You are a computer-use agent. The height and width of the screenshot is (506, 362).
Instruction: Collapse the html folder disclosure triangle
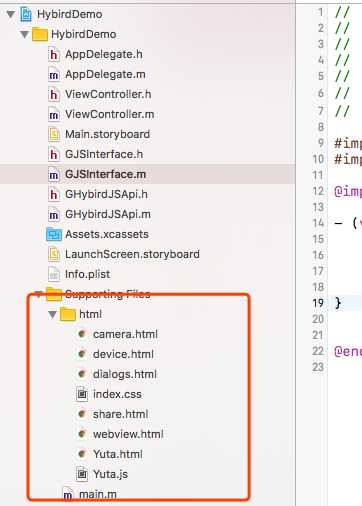coord(52,314)
